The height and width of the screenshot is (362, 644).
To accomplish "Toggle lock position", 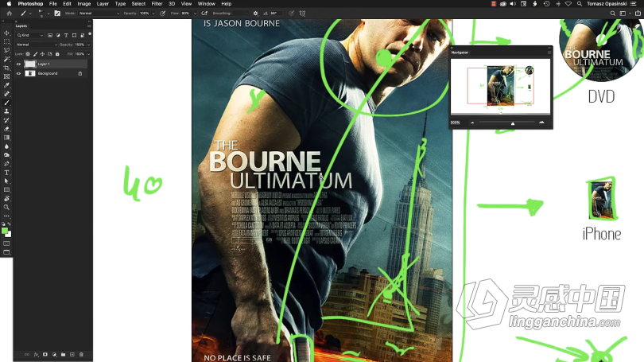I will tap(42, 54).
